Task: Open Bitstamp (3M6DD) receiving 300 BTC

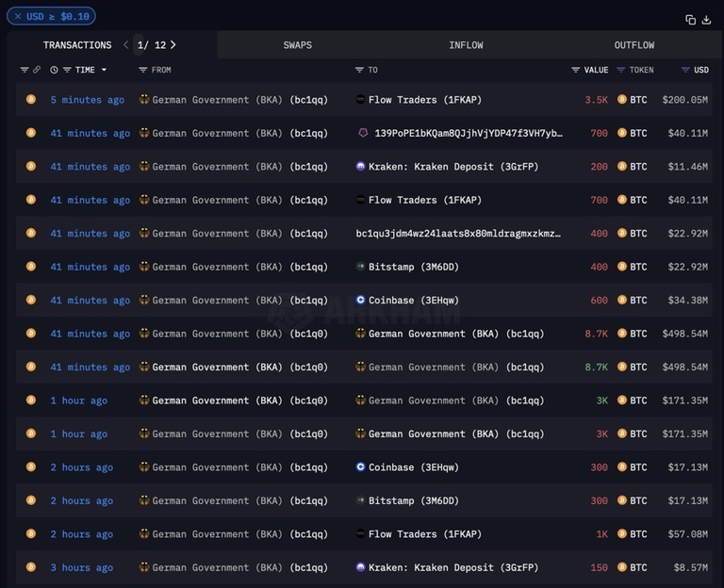Action: (x=413, y=500)
